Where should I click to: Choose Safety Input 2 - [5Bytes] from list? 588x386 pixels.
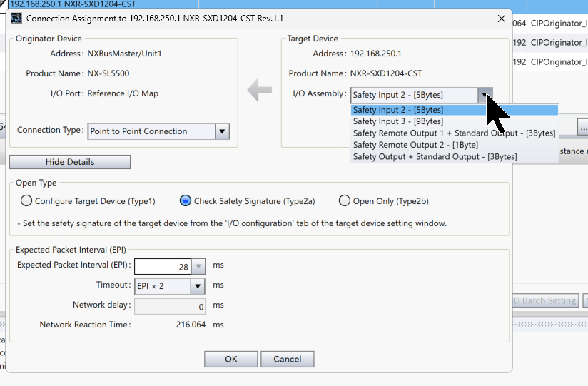pos(455,110)
